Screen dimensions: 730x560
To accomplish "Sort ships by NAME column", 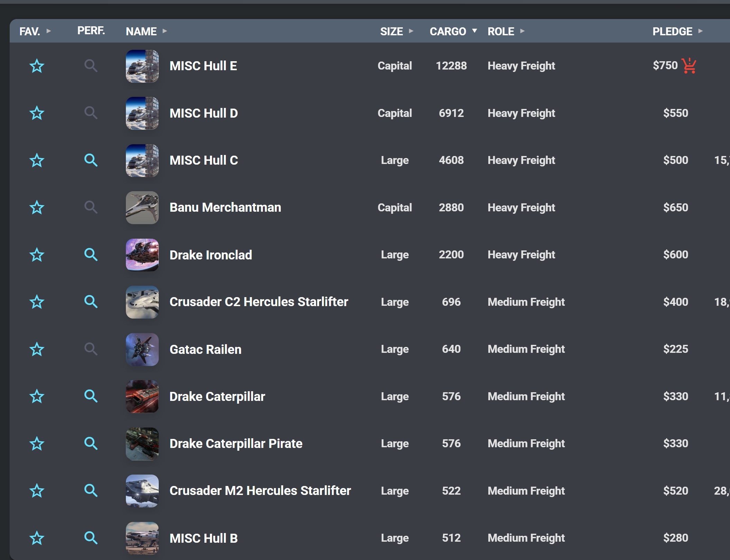I will (x=147, y=31).
